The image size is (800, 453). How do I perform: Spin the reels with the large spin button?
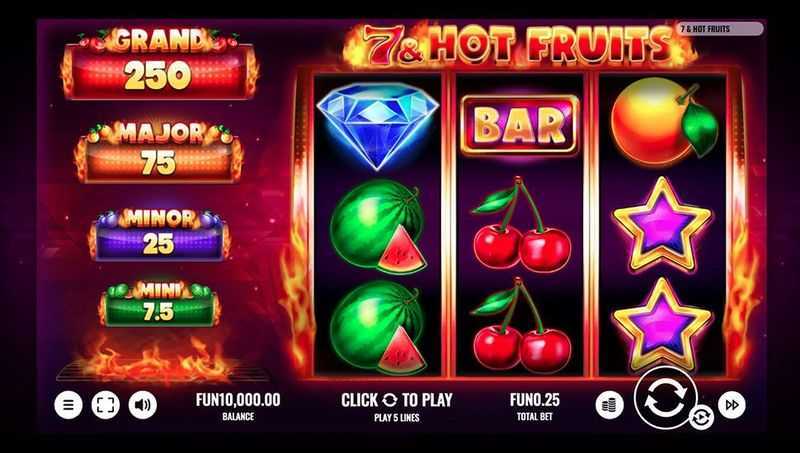(x=665, y=398)
